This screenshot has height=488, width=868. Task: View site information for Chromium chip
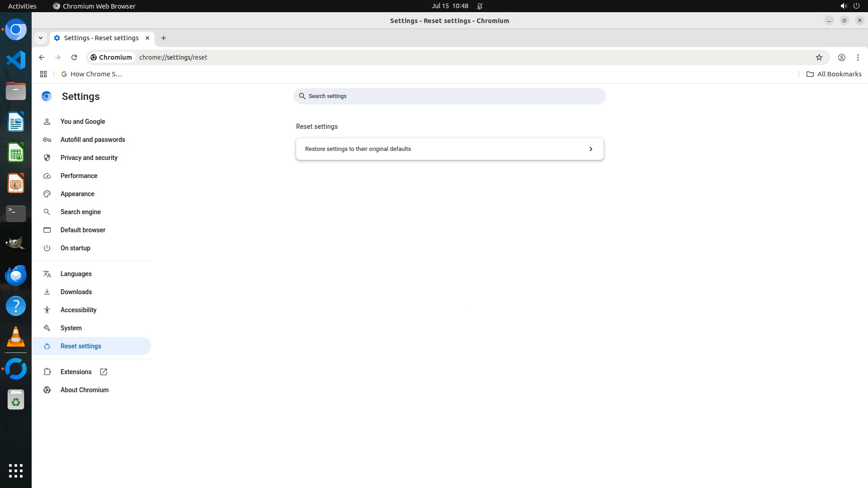(x=111, y=57)
